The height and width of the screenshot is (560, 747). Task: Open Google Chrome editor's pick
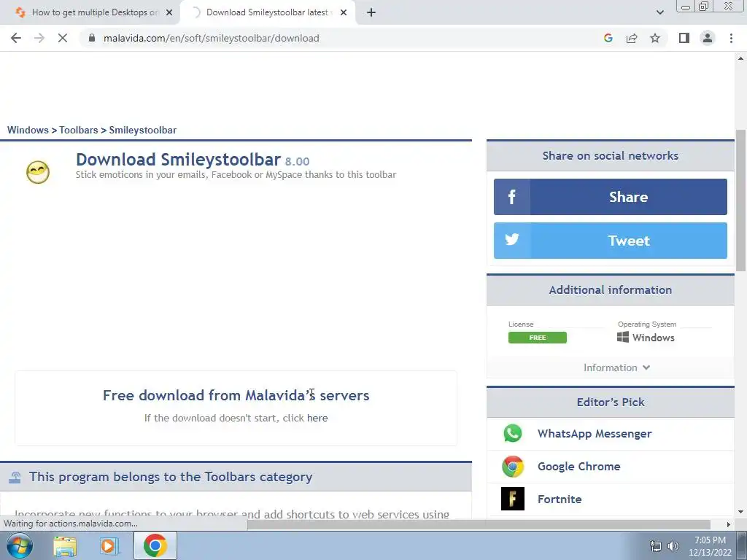click(578, 467)
